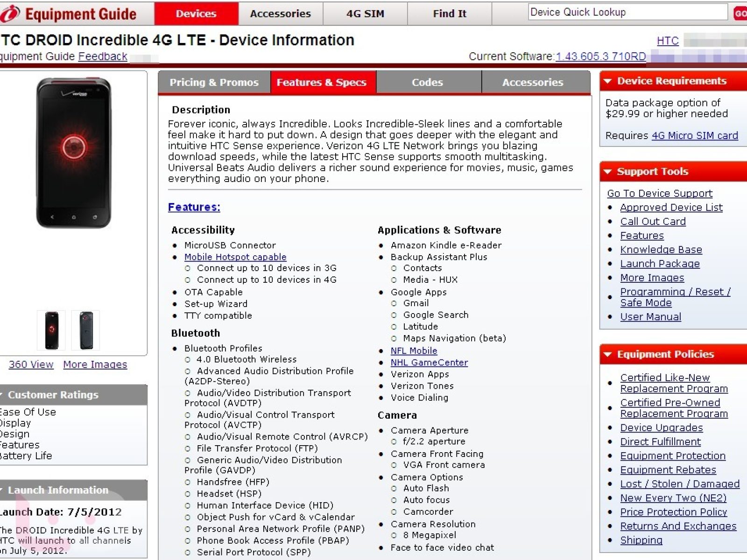
Task: Open the Codes tab
Action: [x=427, y=83]
